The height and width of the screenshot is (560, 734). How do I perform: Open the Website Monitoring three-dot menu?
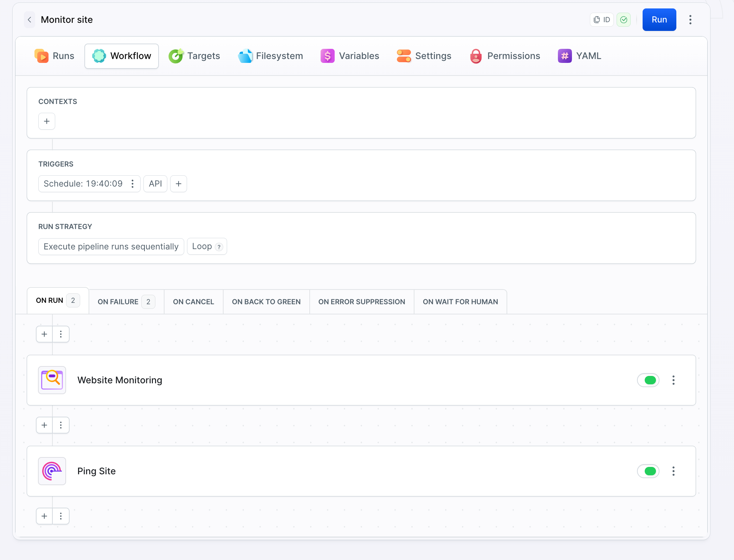click(674, 380)
